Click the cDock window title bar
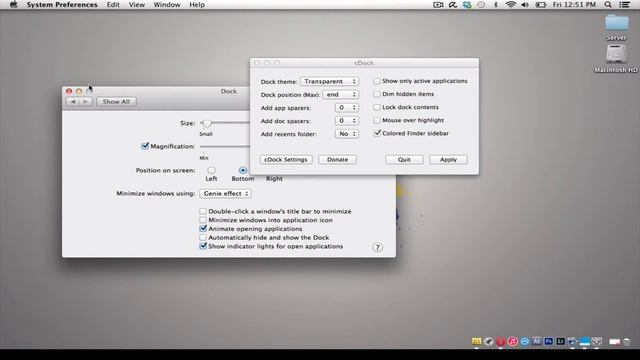Viewport: 640px width, 360px height. pos(364,62)
